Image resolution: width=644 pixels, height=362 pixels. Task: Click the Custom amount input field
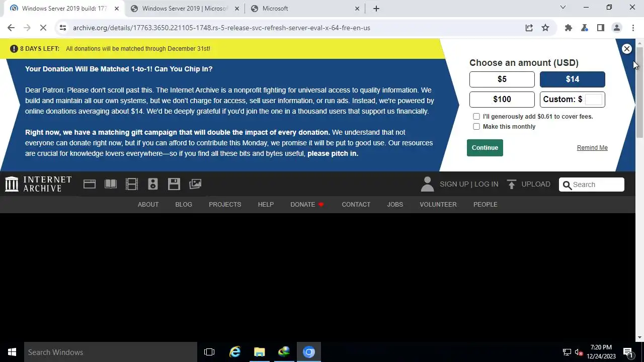coord(594,99)
